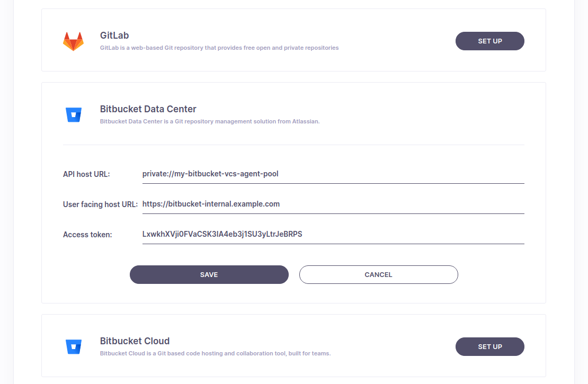Click the API host URL label
The height and width of the screenshot is (384, 588).
[x=86, y=174]
